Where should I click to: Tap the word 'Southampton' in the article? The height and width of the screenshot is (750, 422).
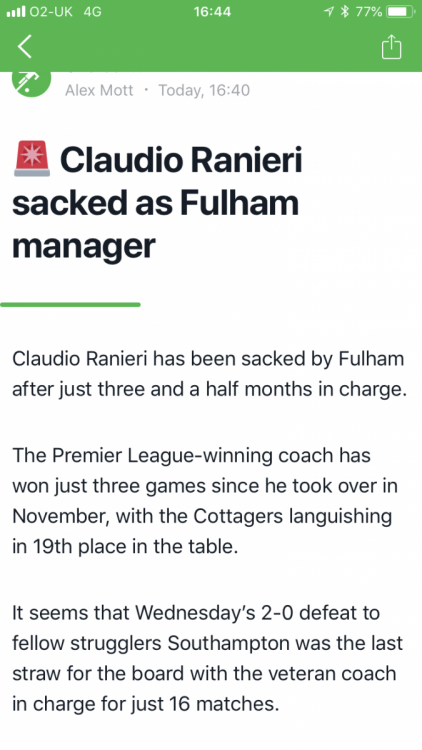point(228,643)
